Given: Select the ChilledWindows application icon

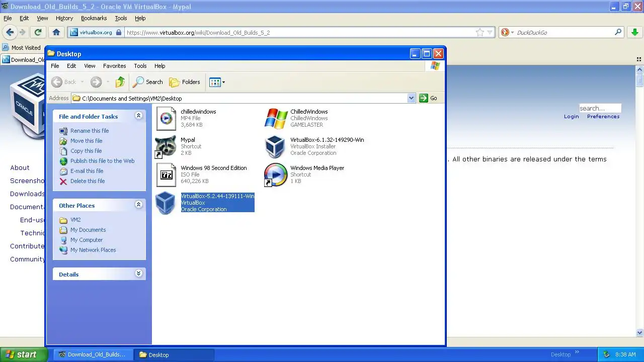Looking at the screenshot, I should [276, 118].
